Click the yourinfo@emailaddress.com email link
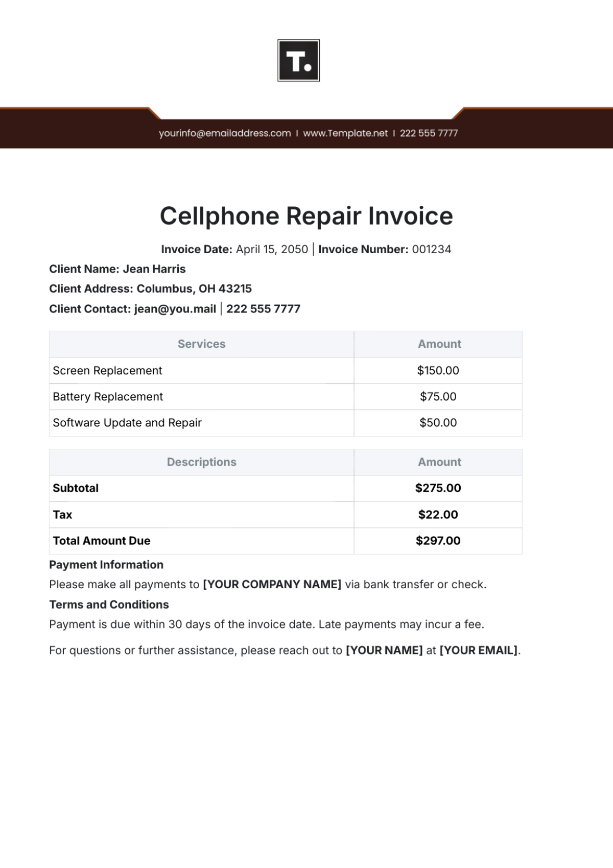Screen dimensions: 613x868 coord(225,133)
